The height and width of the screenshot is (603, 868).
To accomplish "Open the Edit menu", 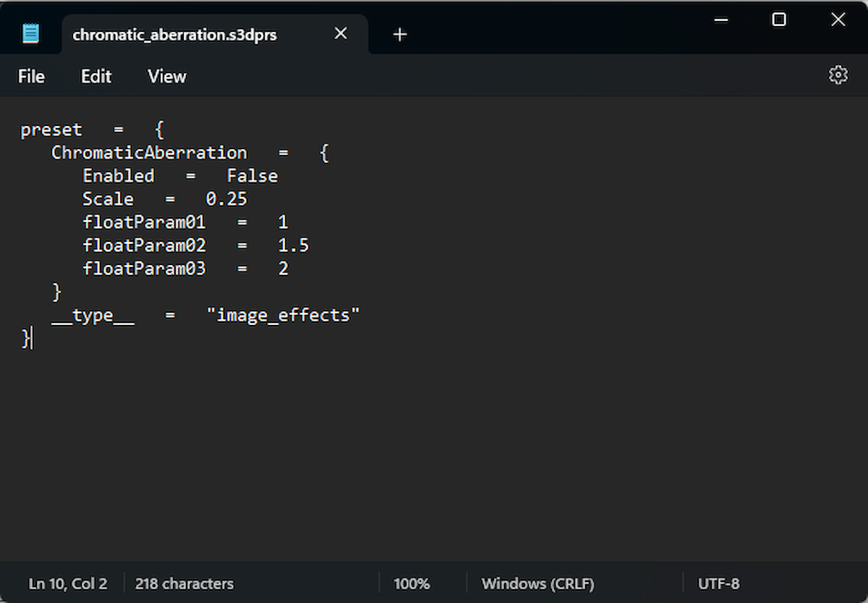I will click(96, 77).
